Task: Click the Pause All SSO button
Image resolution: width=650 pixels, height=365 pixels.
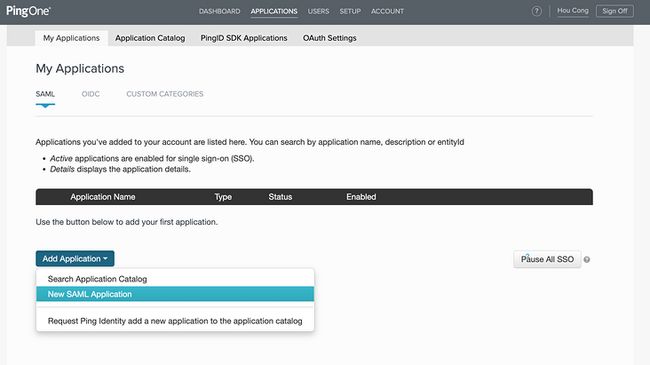Action: (x=547, y=259)
